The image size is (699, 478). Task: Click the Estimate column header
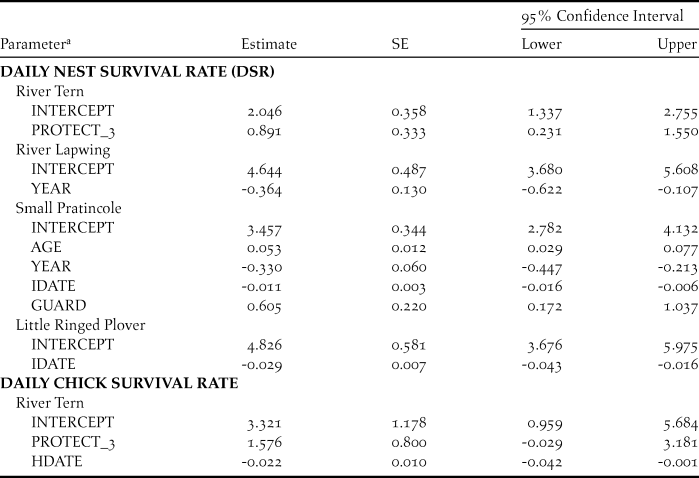click(x=269, y=44)
